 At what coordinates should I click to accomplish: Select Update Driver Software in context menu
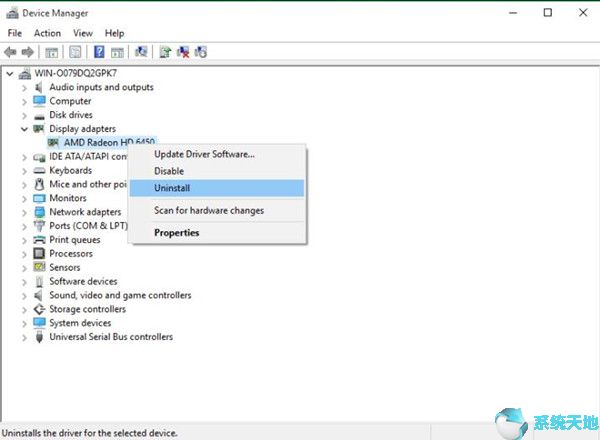[204, 154]
